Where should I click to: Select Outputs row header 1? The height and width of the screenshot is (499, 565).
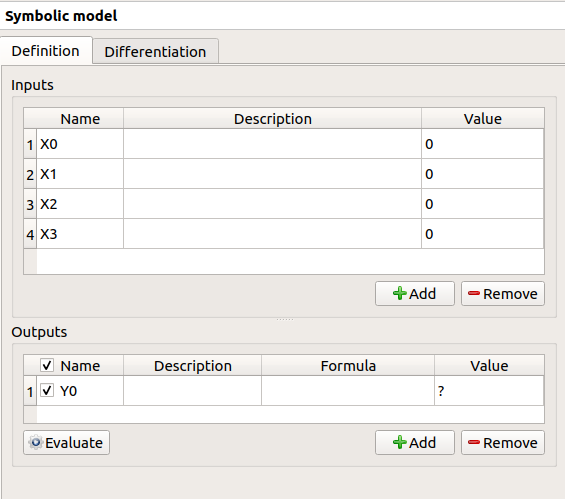[30, 391]
